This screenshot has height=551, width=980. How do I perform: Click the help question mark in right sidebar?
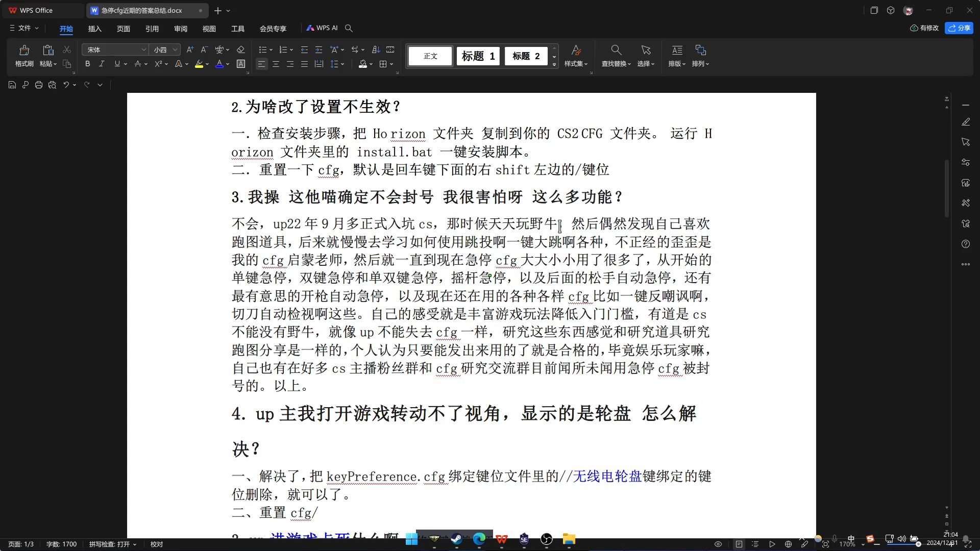966,244
